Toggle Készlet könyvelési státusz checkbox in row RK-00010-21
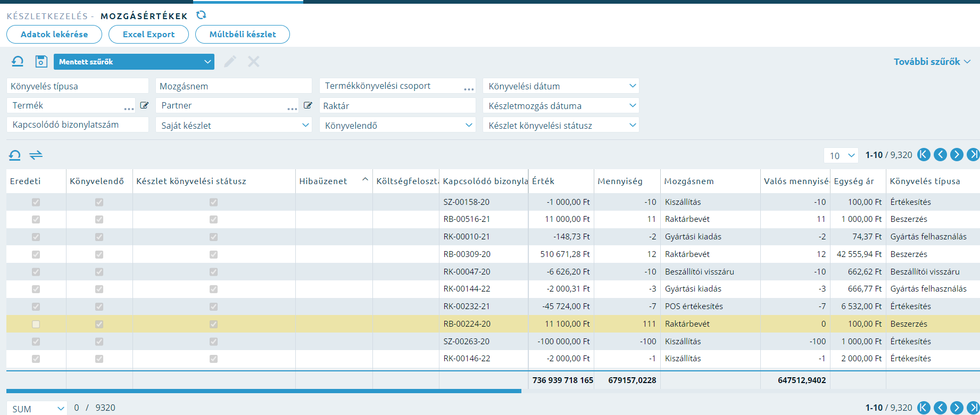 point(213,237)
